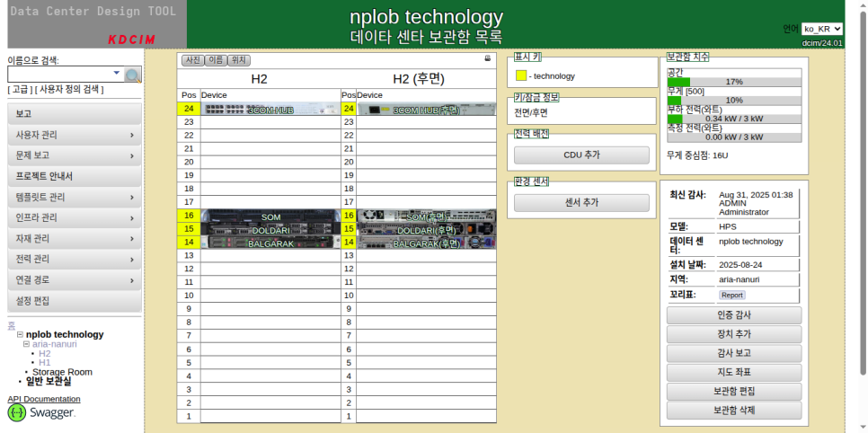Toggle the 사진 (photo) display button
The width and height of the screenshot is (868, 433).
(192, 60)
